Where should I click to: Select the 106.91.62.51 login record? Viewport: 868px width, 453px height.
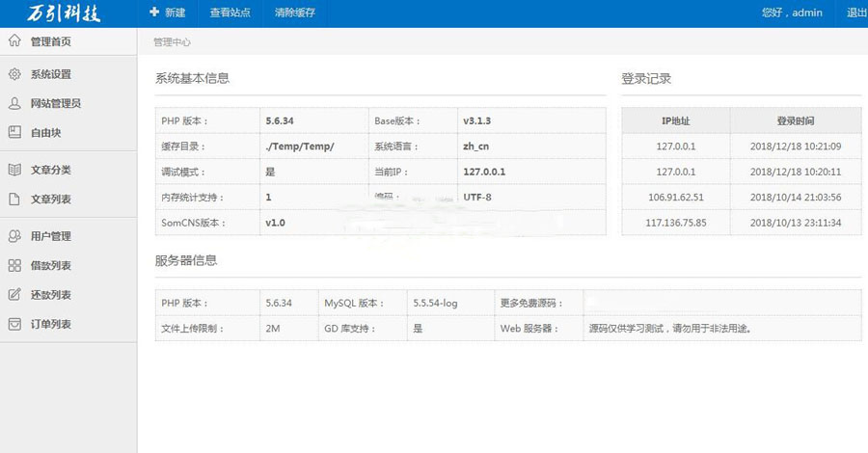(675, 198)
